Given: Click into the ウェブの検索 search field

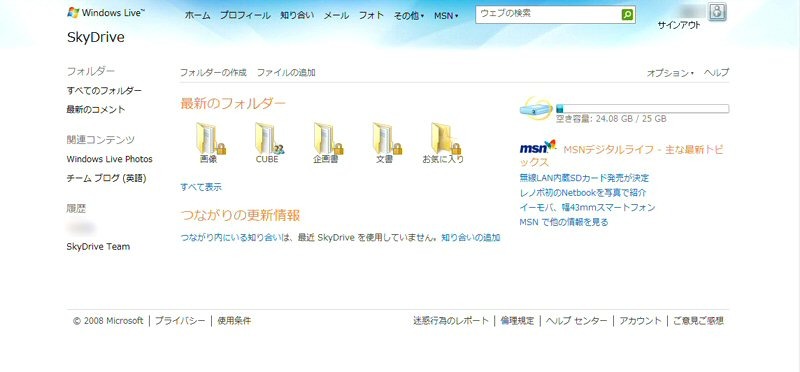Looking at the screenshot, I should tap(548, 15).
